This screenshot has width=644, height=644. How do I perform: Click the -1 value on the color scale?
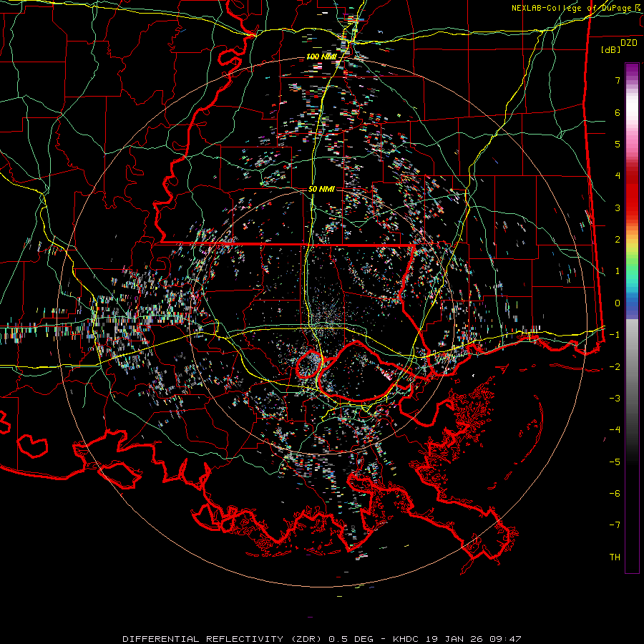615,335
